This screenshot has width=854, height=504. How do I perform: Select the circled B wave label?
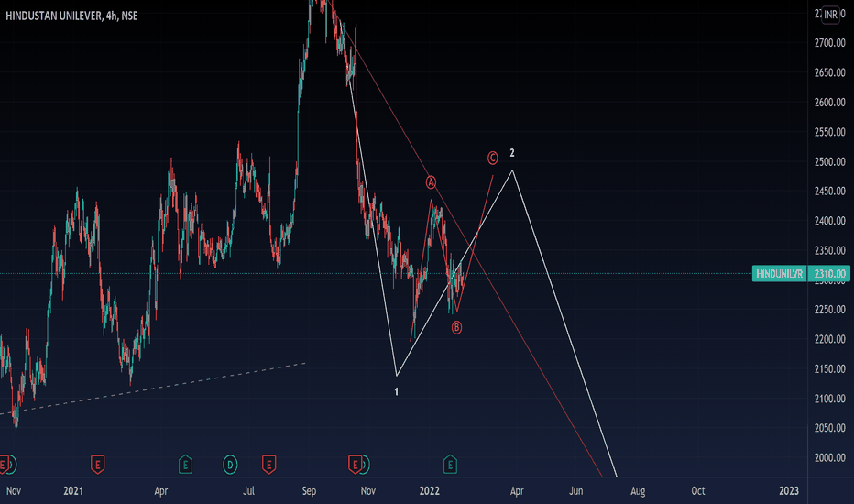pyautogui.click(x=456, y=327)
